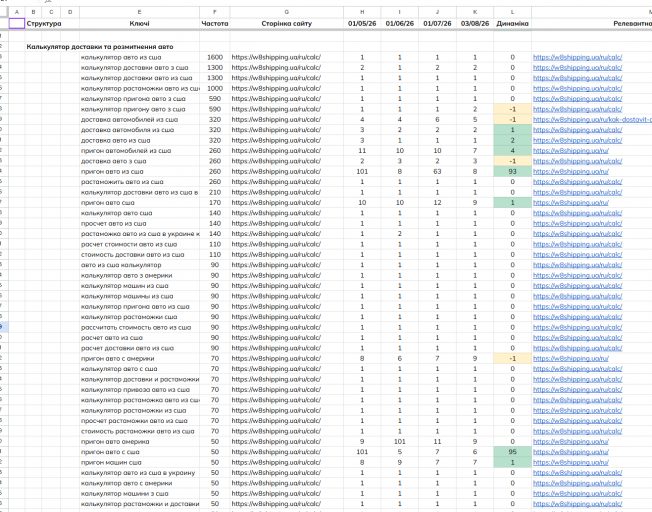Select the 'Динаміка' header cell
The width and height of the screenshot is (652, 512).
pyautogui.click(x=512, y=24)
